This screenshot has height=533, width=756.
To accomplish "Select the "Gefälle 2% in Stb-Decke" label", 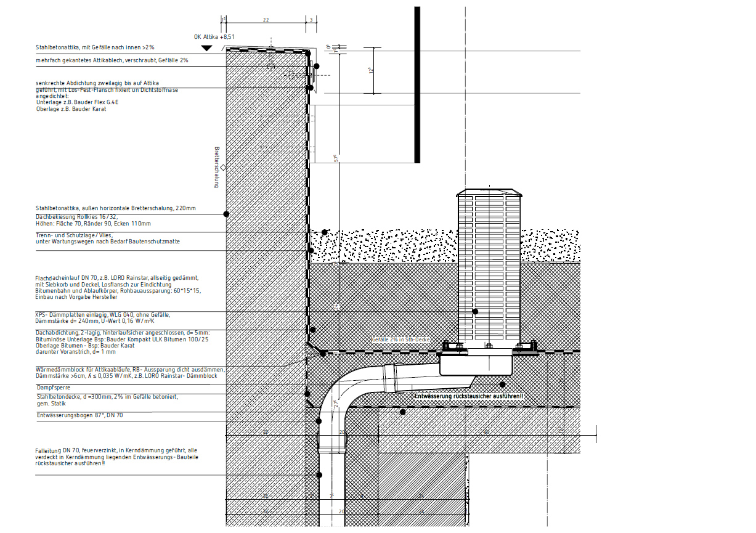I will point(400,340).
